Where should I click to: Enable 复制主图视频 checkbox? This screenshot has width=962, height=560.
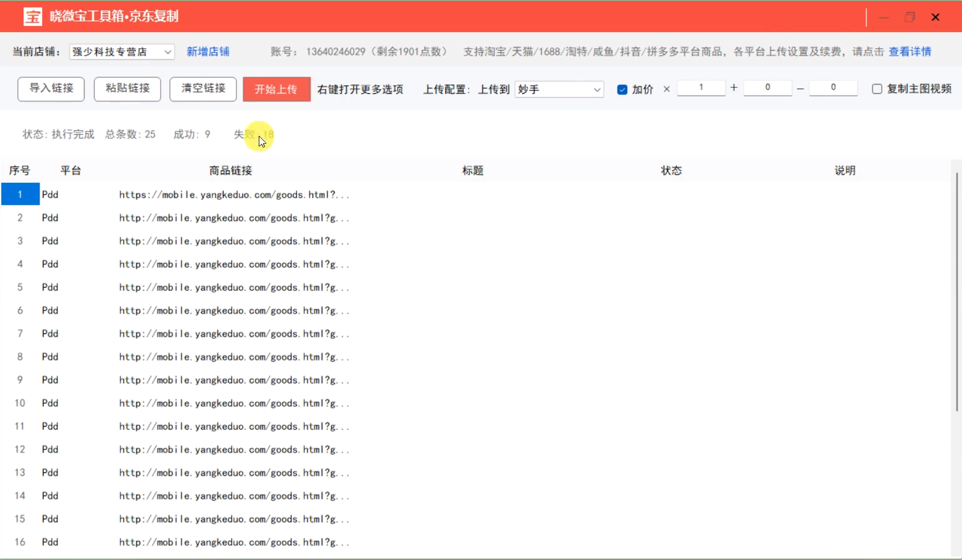[877, 89]
